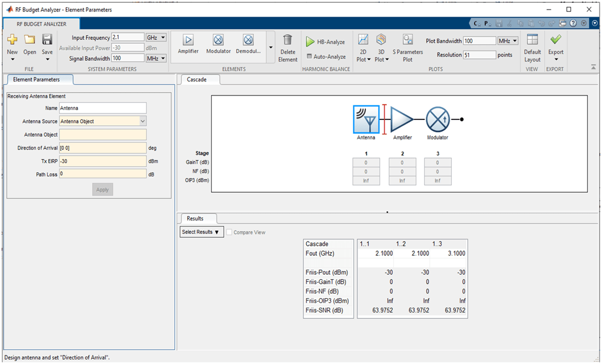Open the S Parameters Plot
The height and width of the screenshot is (364, 601).
[x=407, y=40]
